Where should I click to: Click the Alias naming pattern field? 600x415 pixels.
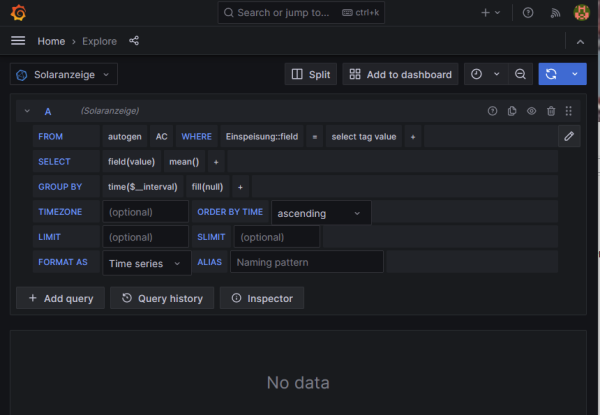(x=306, y=262)
